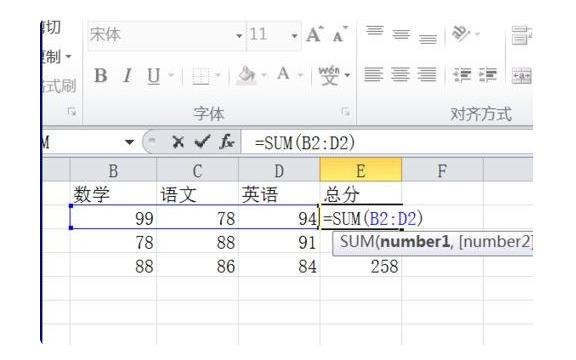Center text horizontally

click(x=400, y=75)
